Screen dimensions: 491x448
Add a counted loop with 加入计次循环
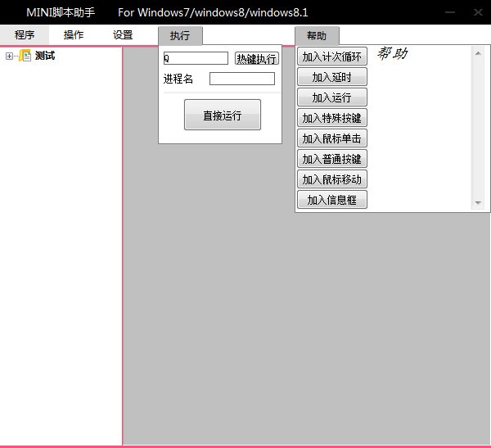tap(331, 57)
